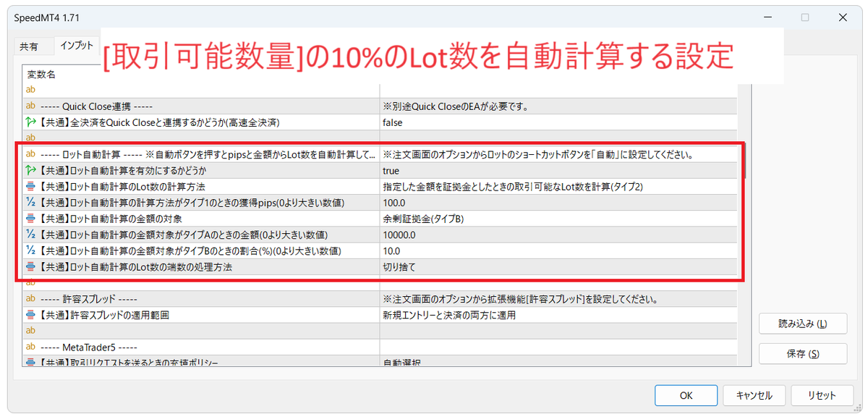Click the ab icon beside 許容スプレッド header

[30, 298]
